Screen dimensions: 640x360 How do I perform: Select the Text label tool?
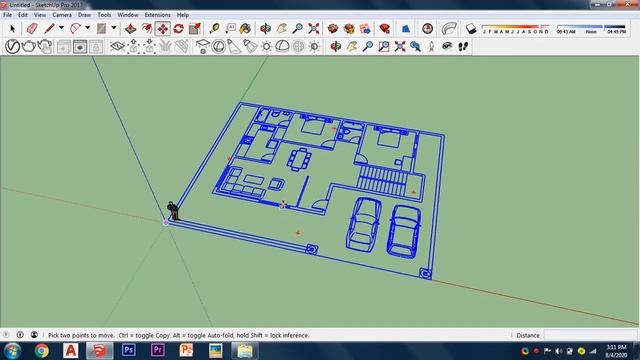coord(231,29)
